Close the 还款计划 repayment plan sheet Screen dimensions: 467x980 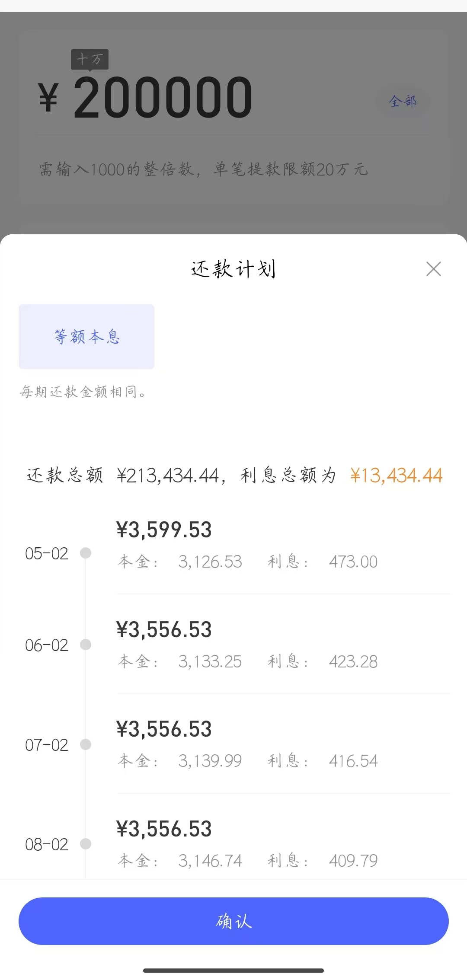pyautogui.click(x=433, y=268)
